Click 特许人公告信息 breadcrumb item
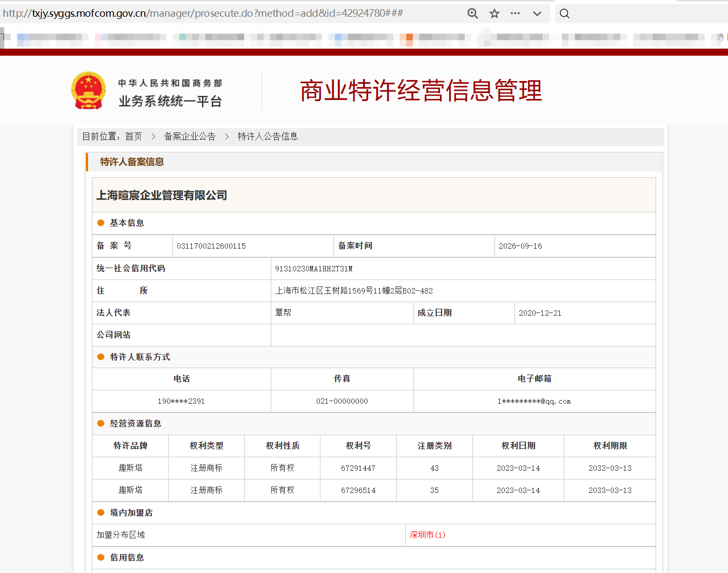 (268, 136)
